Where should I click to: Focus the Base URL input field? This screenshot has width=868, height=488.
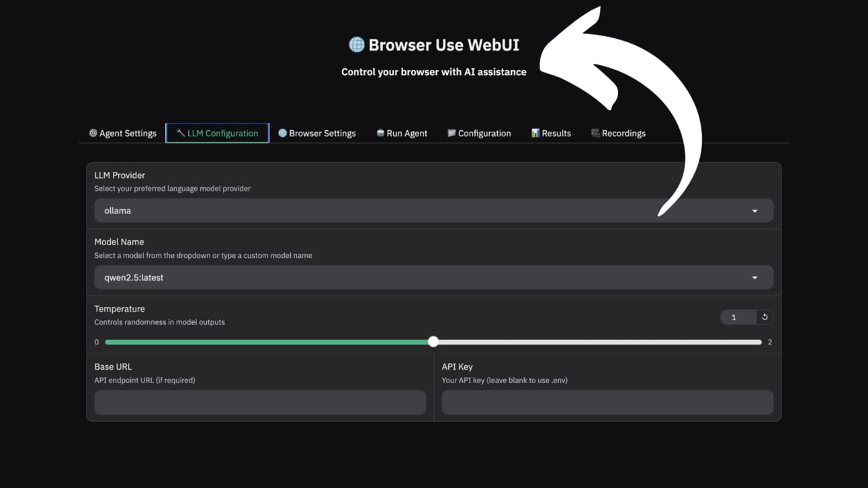tap(260, 402)
